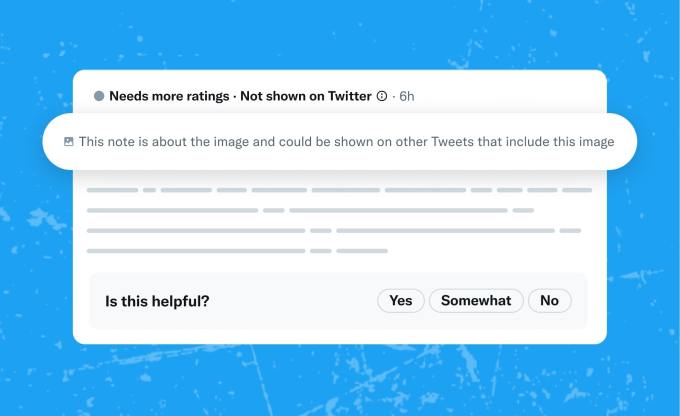
Task: Click the small image icon in the note banner
Action: pos(68,142)
